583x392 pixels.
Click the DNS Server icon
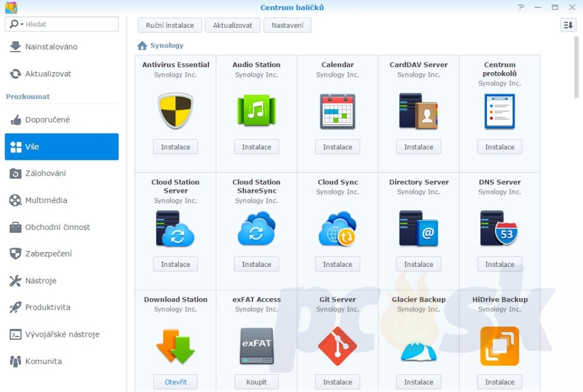(x=499, y=229)
